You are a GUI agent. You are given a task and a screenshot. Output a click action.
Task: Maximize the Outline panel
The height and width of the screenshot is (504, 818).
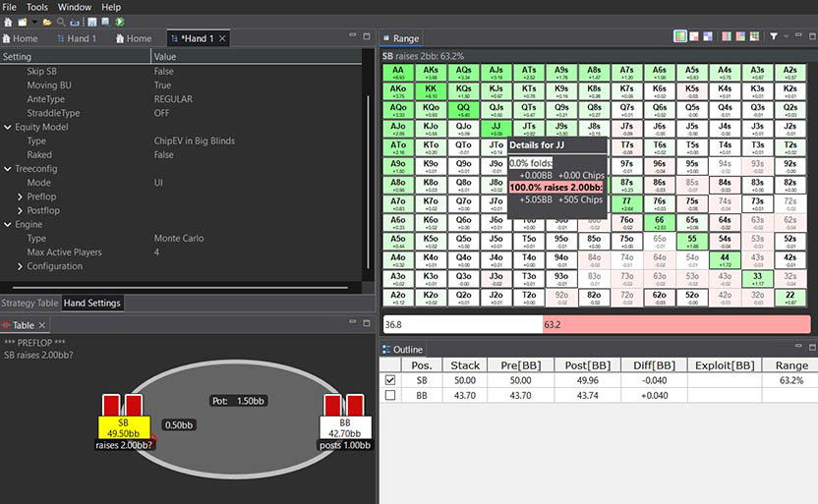pos(812,347)
